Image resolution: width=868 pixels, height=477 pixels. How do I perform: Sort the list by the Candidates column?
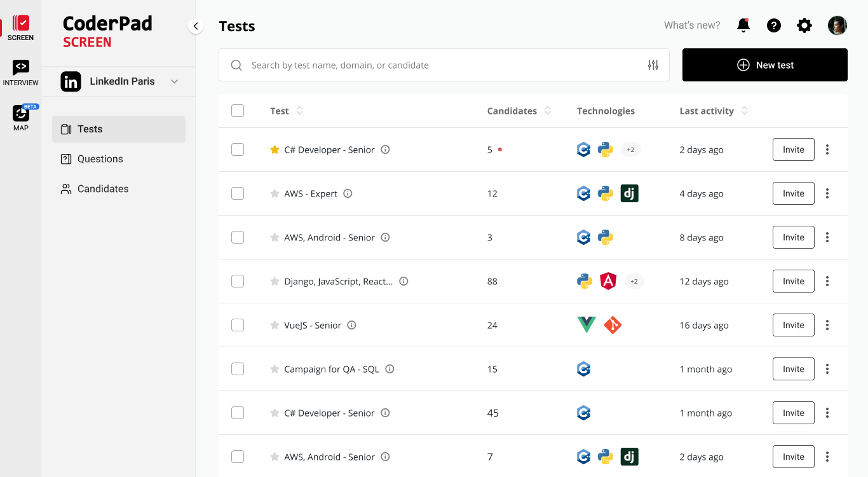tap(547, 111)
